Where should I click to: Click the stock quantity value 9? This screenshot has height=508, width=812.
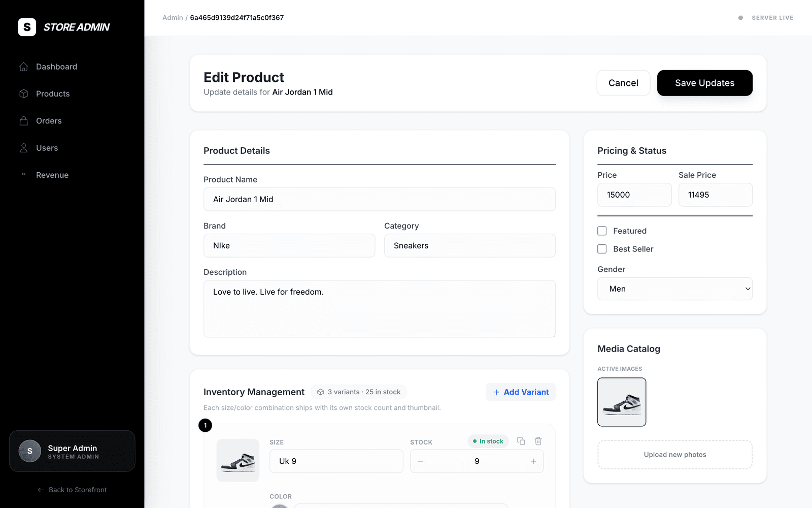point(477,461)
